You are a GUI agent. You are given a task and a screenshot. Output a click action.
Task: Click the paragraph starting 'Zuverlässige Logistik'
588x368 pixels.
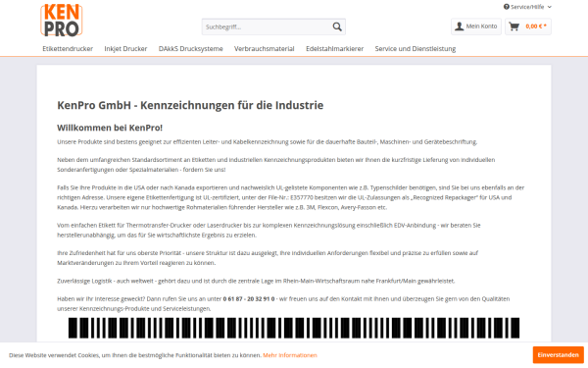256,281
